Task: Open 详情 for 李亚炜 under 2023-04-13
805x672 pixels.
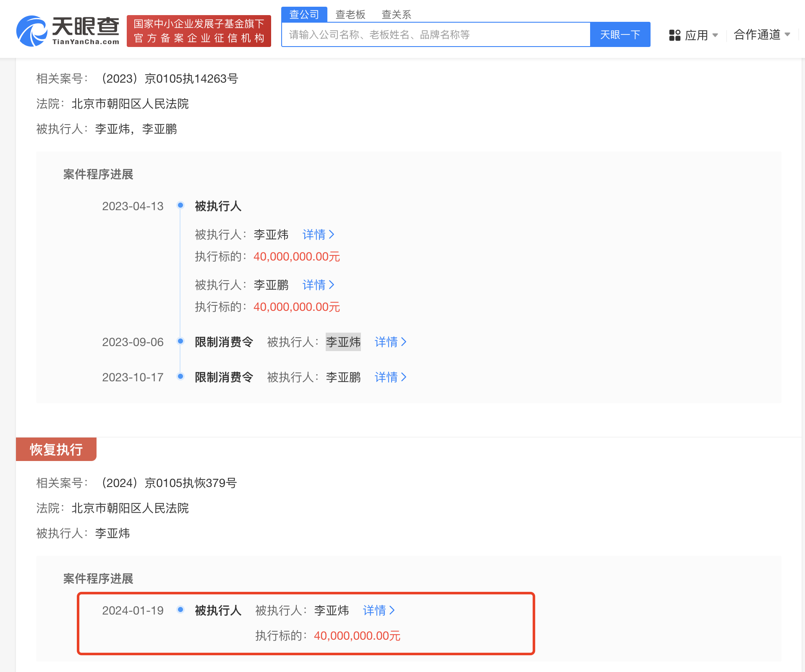Action: point(318,234)
